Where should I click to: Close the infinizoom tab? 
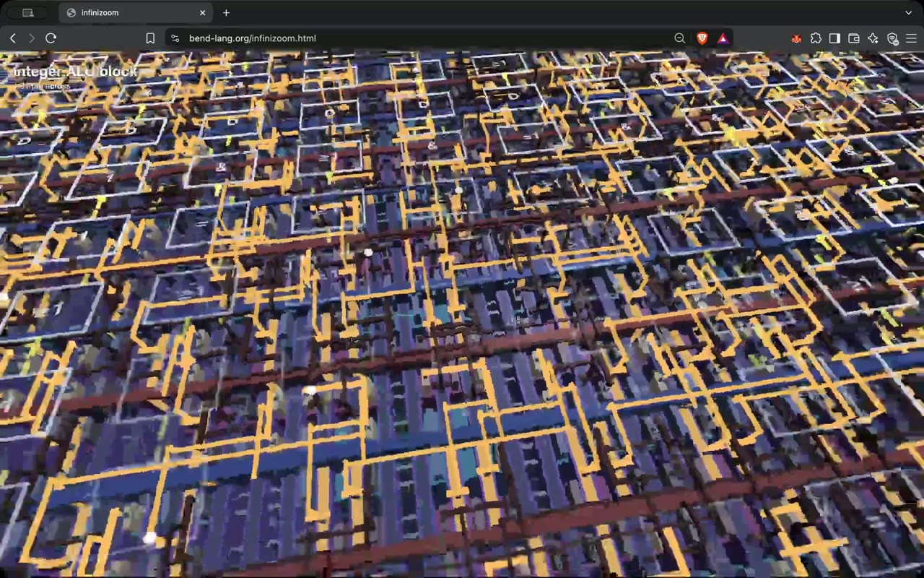[202, 12]
